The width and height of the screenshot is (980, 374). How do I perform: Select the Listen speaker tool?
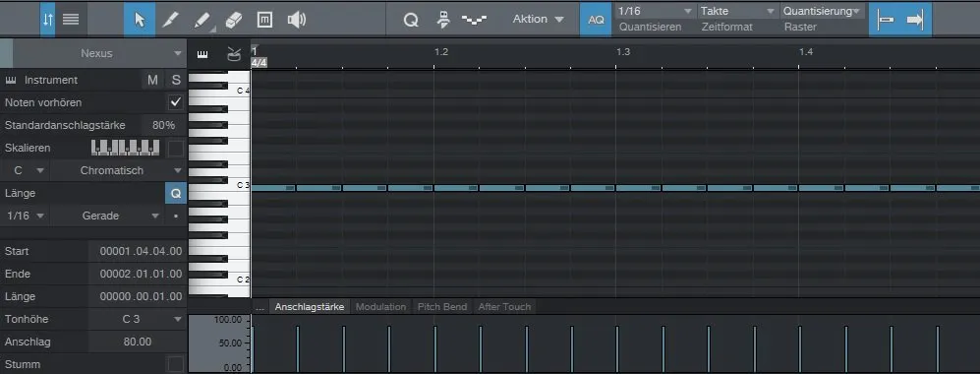tap(296, 20)
